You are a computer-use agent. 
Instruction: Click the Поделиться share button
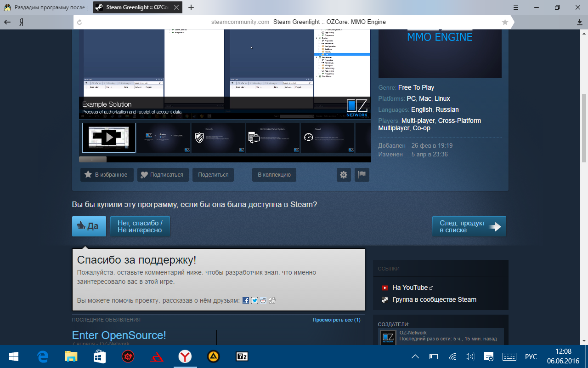[x=213, y=175]
